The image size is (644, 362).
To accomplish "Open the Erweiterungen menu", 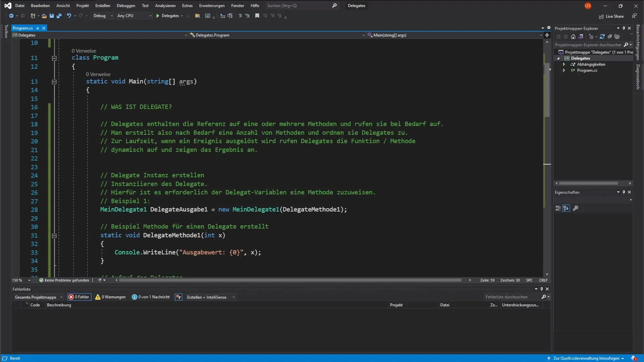I will [x=212, y=6].
